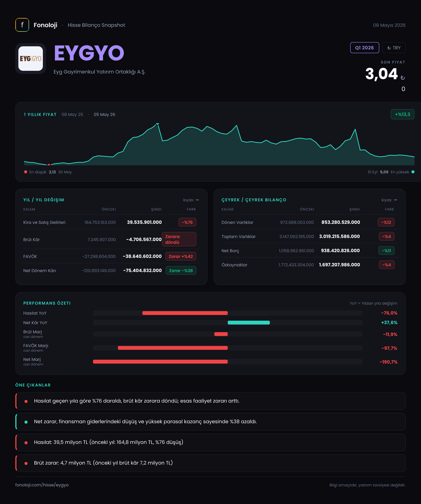The height and width of the screenshot is (504, 421).
Task: Click the -%4 Toplam Varlıklar badge
Action: point(386,236)
